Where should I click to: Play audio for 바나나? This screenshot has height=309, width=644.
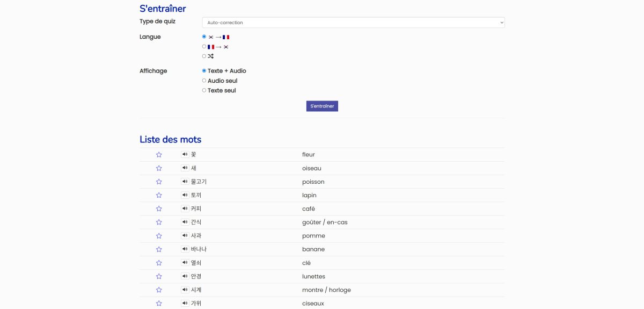point(185,249)
